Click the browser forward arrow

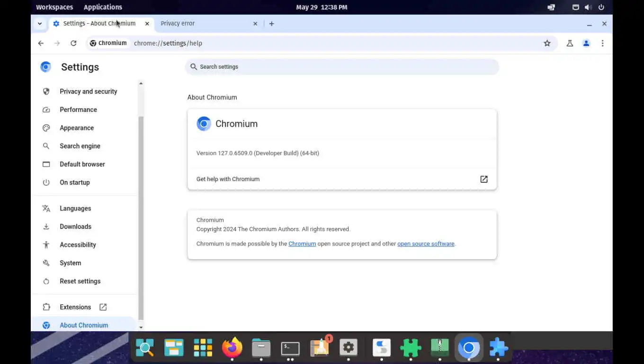[57, 43]
